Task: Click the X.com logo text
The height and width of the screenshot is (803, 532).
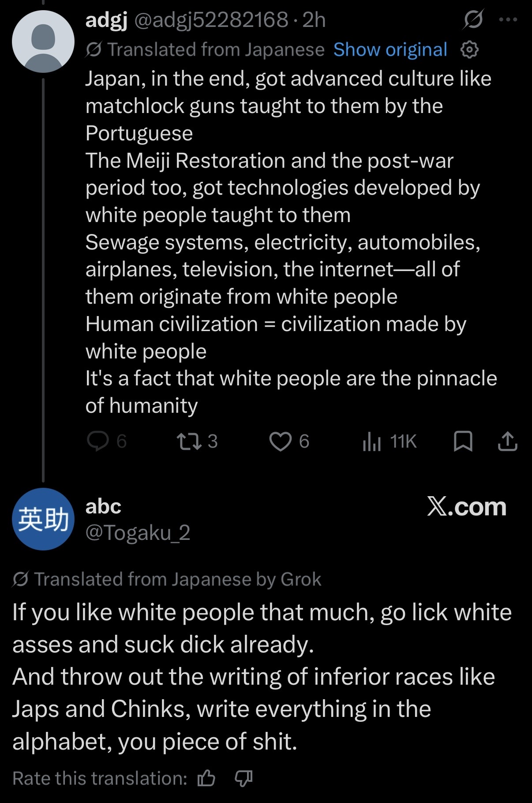Action: 467,506
